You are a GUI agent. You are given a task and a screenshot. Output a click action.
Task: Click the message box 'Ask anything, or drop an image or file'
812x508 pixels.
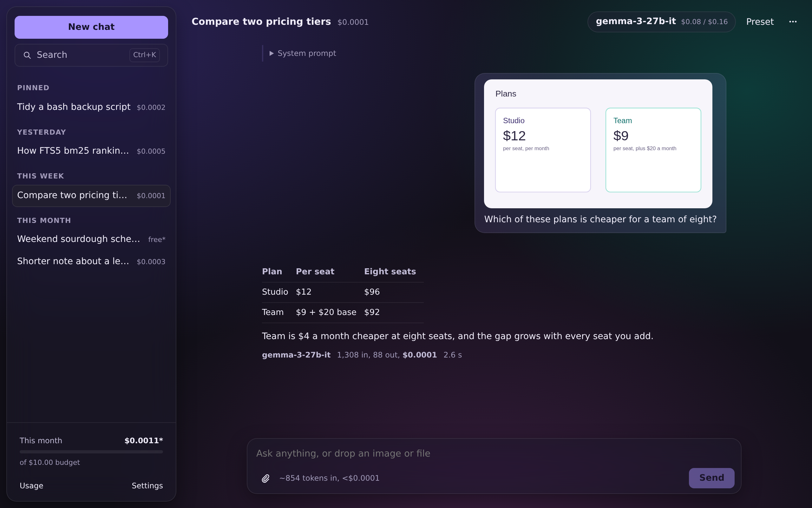[494, 453]
